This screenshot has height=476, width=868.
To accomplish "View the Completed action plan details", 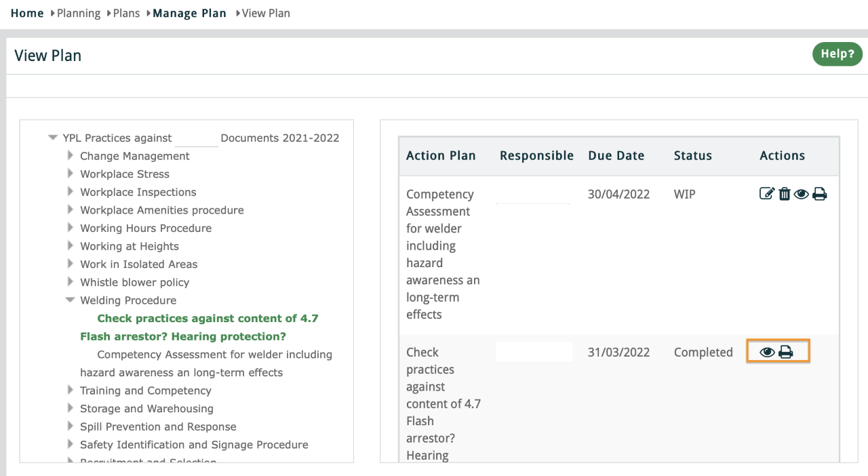I will (x=768, y=353).
